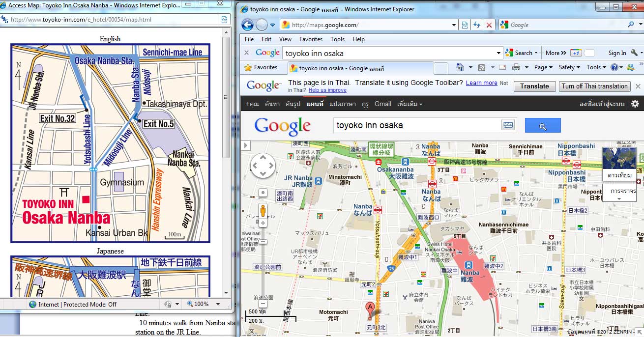The width and height of the screenshot is (644, 337).
Task: Click the magnifier icon in IE search box
Action: click(631, 25)
